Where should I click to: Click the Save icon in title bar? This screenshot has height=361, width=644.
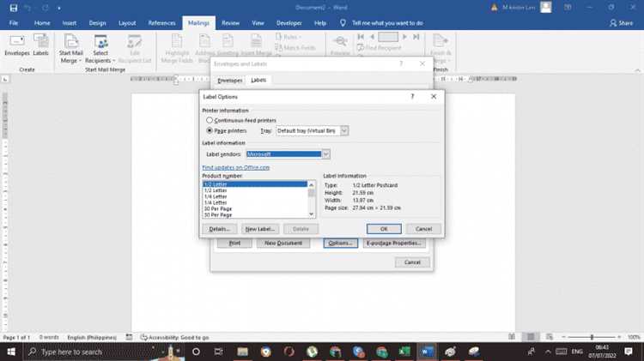pyautogui.click(x=14, y=8)
